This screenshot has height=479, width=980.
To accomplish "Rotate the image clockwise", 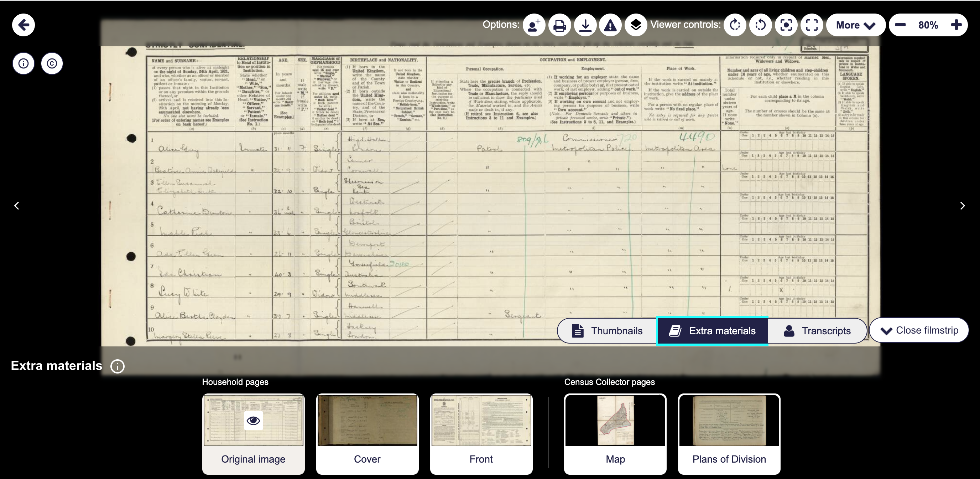I will pyautogui.click(x=735, y=25).
